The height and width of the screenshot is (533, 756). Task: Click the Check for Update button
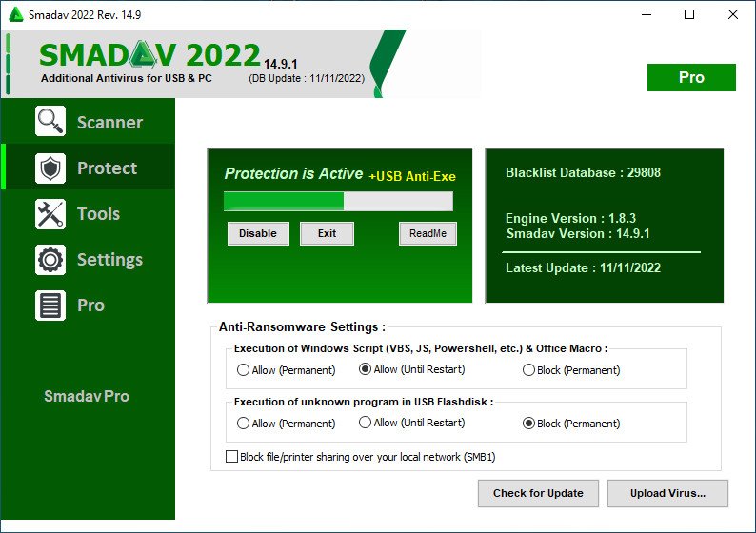tap(538, 493)
